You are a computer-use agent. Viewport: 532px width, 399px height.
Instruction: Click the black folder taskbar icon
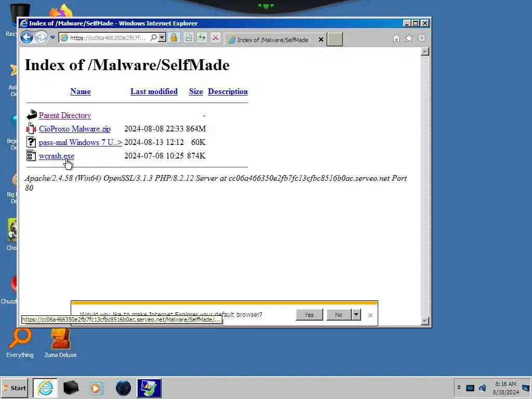tap(71, 388)
